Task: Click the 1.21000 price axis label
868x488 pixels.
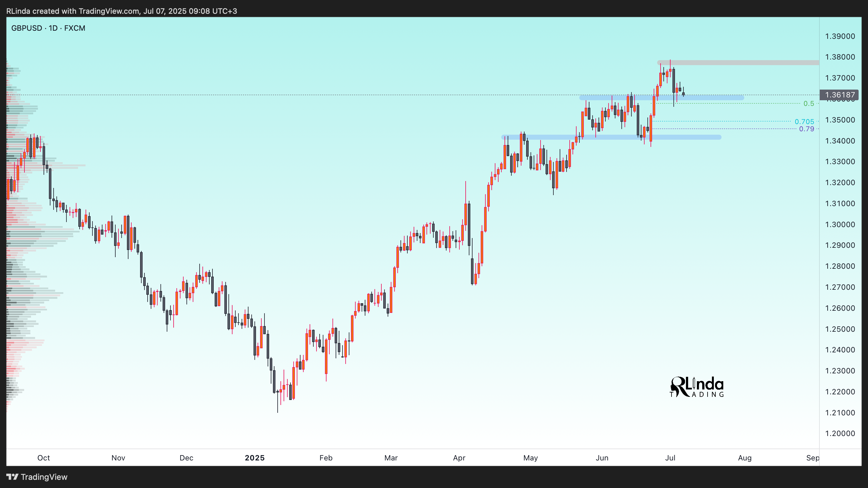Action: pos(840,413)
